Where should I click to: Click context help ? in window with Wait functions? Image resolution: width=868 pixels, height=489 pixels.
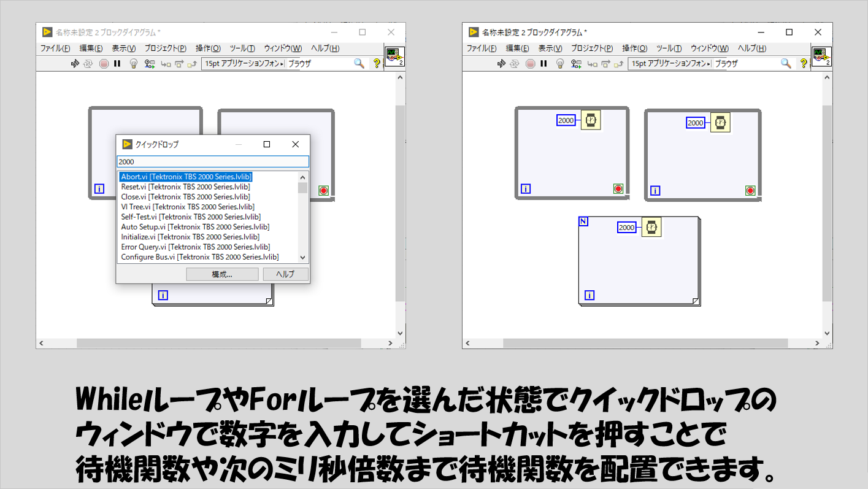pos(804,63)
